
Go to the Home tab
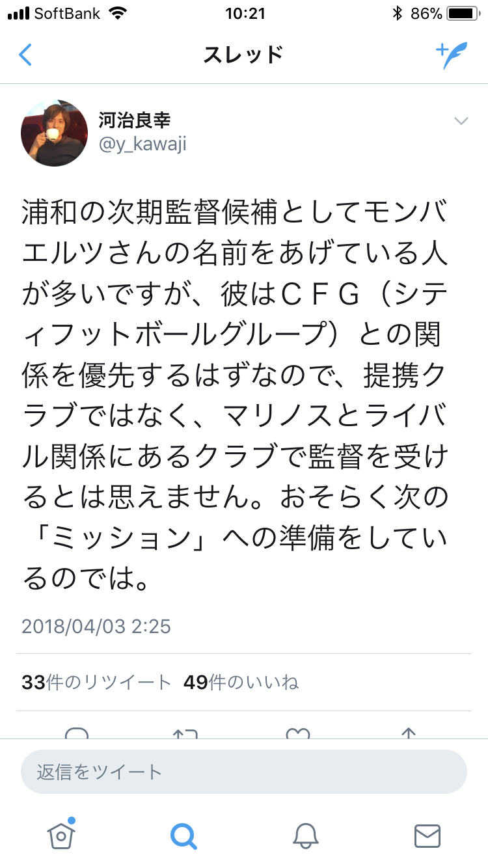pos(60,835)
